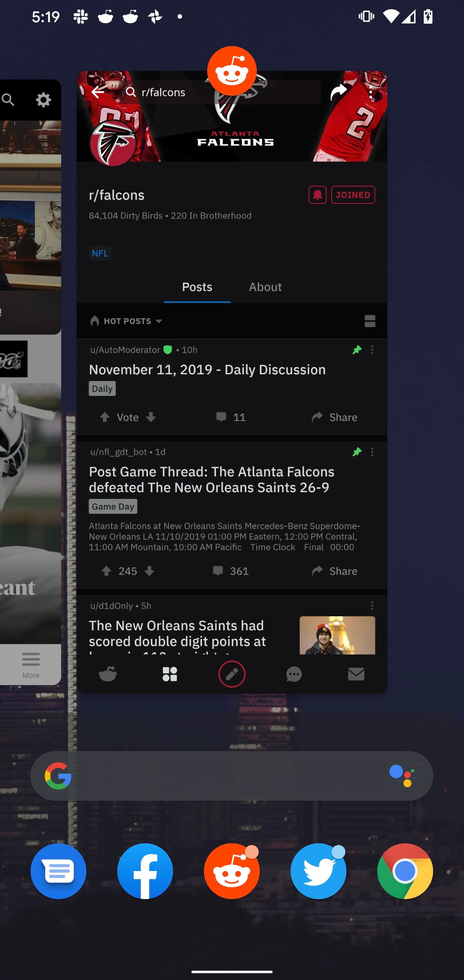
Task: Tap the Daily flair tag
Action: [x=102, y=388]
